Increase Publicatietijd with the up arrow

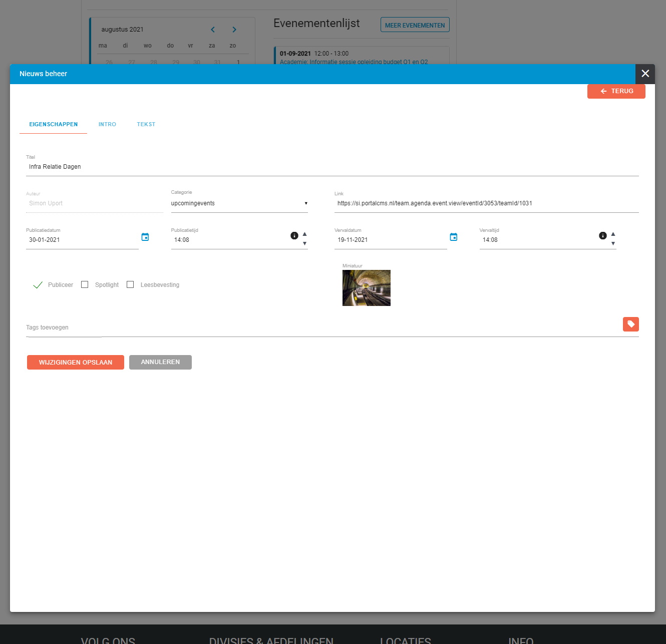tap(304, 234)
